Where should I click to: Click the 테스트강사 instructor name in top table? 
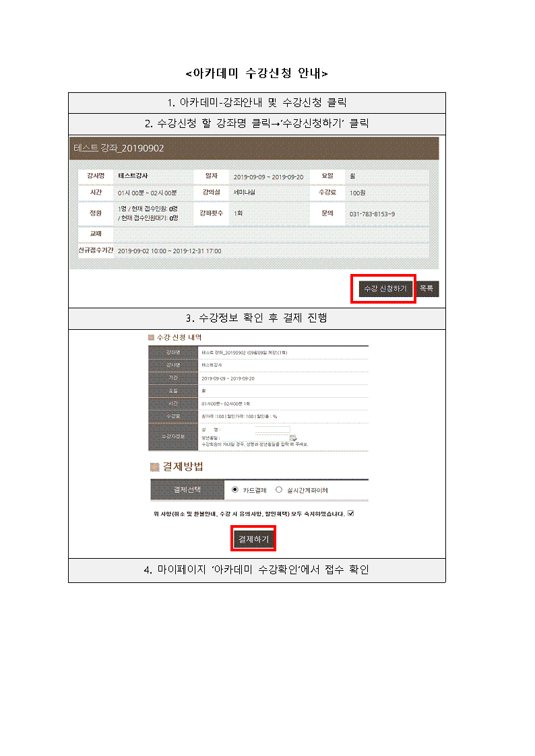click(x=133, y=176)
